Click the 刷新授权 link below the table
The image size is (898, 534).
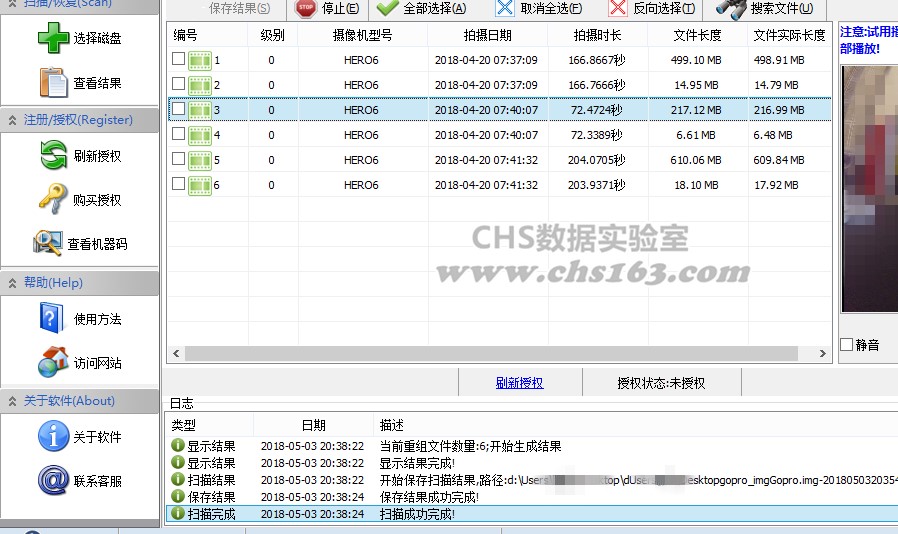(x=519, y=383)
